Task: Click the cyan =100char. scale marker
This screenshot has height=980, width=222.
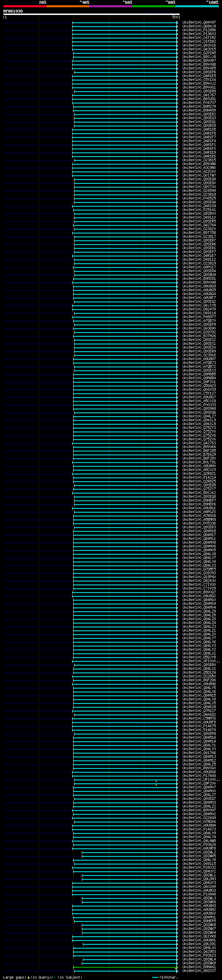Action: (155, 977)
